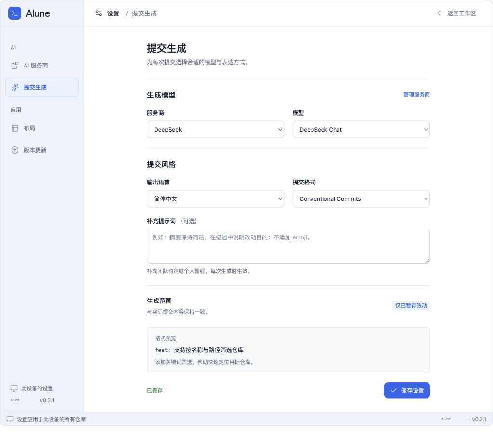This screenshot has height=448, width=493.
Task: Click the Alune app name in header
Action: pos(38,13)
